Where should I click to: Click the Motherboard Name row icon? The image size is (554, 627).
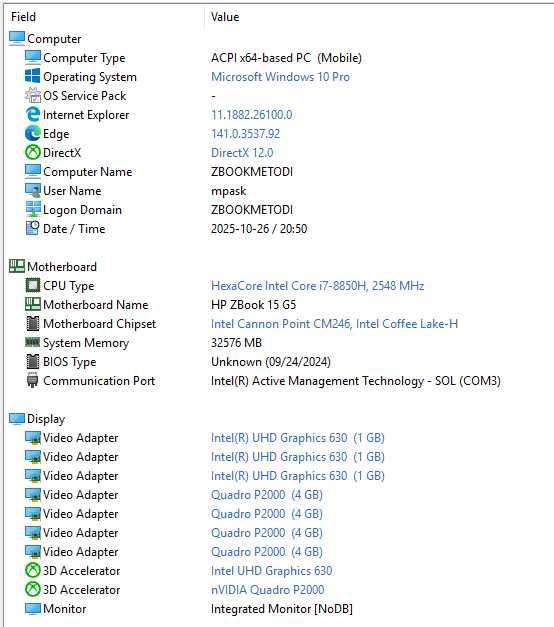pos(33,304)
